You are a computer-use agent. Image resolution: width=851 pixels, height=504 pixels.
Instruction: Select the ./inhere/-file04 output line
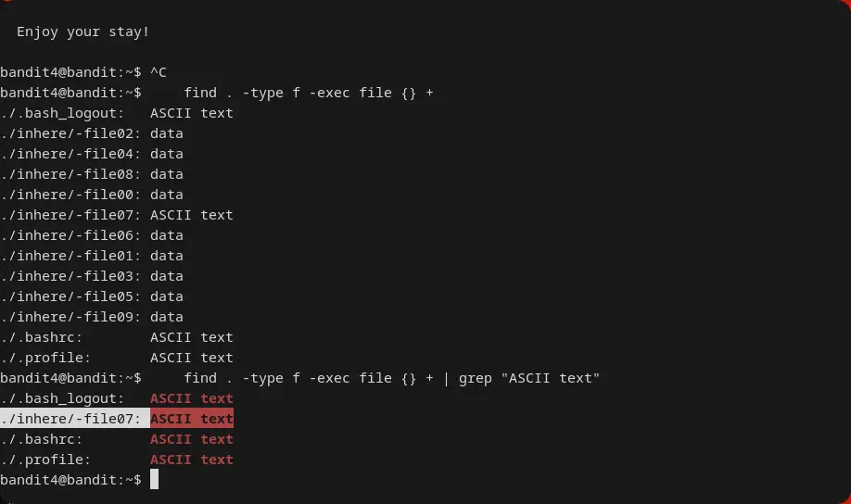coord(92,154)
